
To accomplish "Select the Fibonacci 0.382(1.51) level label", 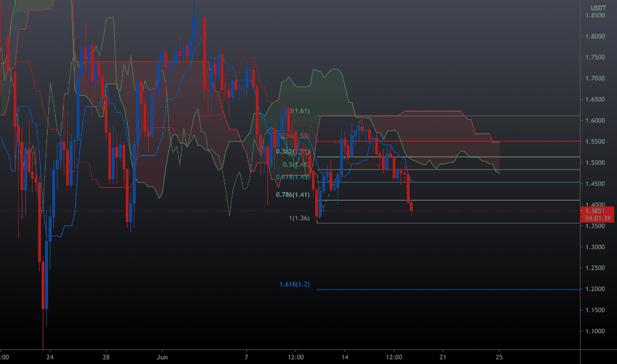I will 293,152.
